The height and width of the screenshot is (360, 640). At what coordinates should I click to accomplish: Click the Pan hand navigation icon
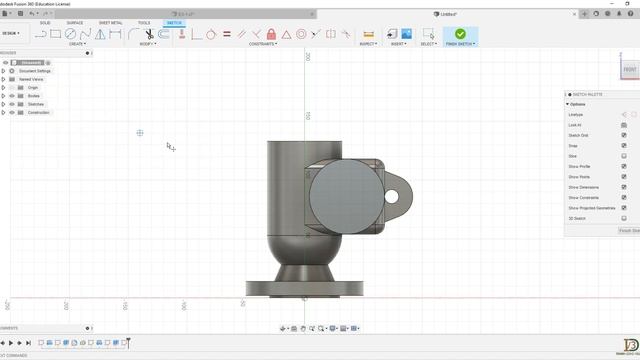pyautogui.click(x=303, y=329)
